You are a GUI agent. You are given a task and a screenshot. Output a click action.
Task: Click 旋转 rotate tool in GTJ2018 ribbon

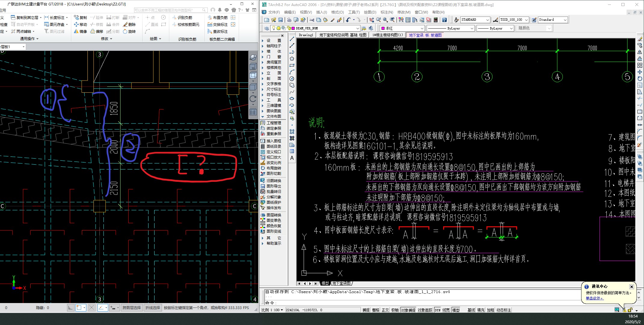click(129, 31)
